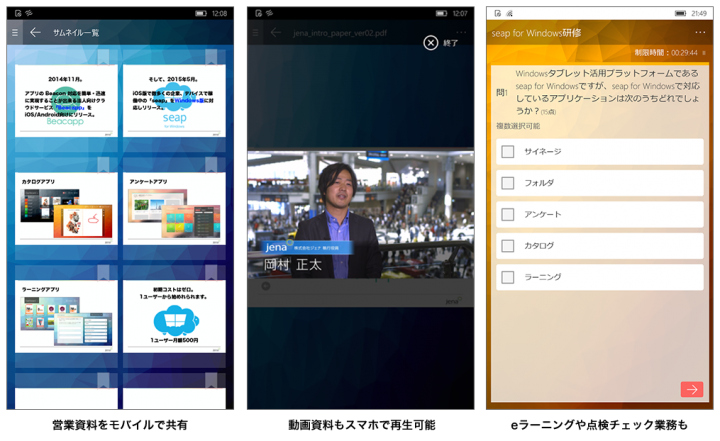Close video with the circled X icon
This screenshot has height=441, width=720.
(430, 43)
